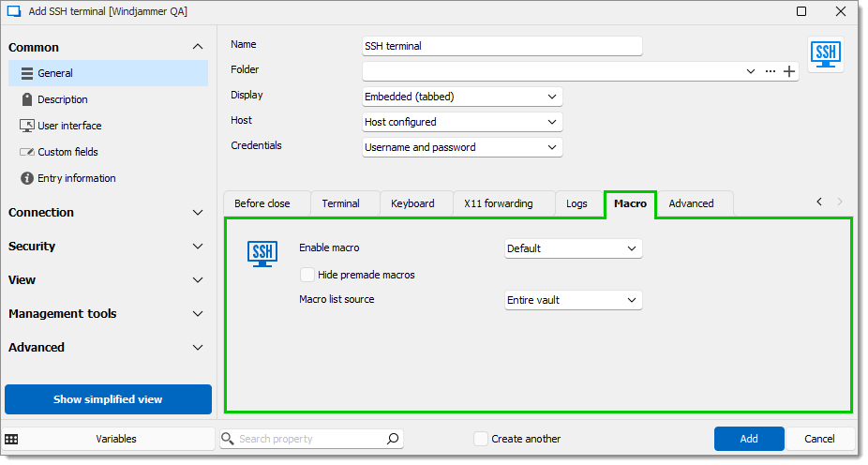This screenshot has height=465, width=868.
Task: Close the Add SSH terminal window
Action: pos(840,11)
